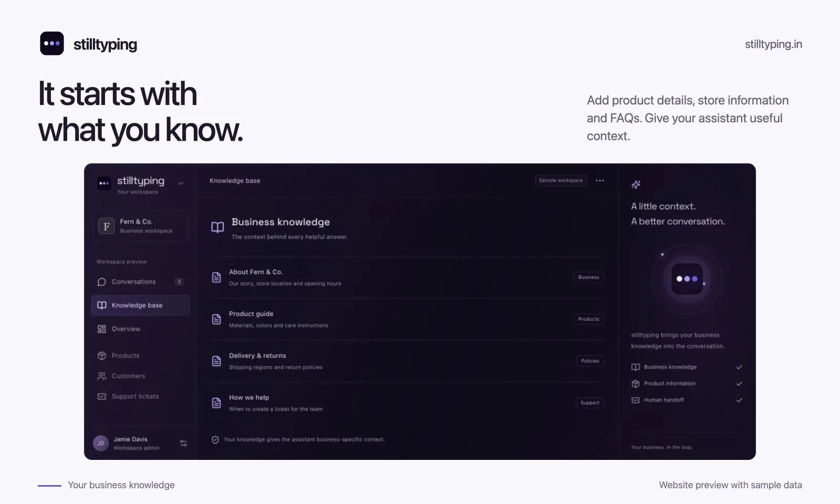Click the glowing stilltyping dots logo
Viewport: 840px width, 504px height.
tap(687, 279)
